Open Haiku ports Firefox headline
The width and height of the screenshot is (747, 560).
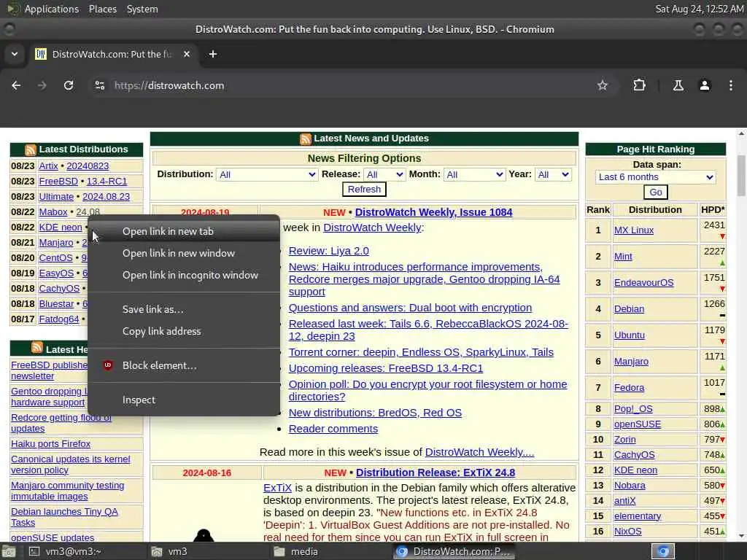50,444
